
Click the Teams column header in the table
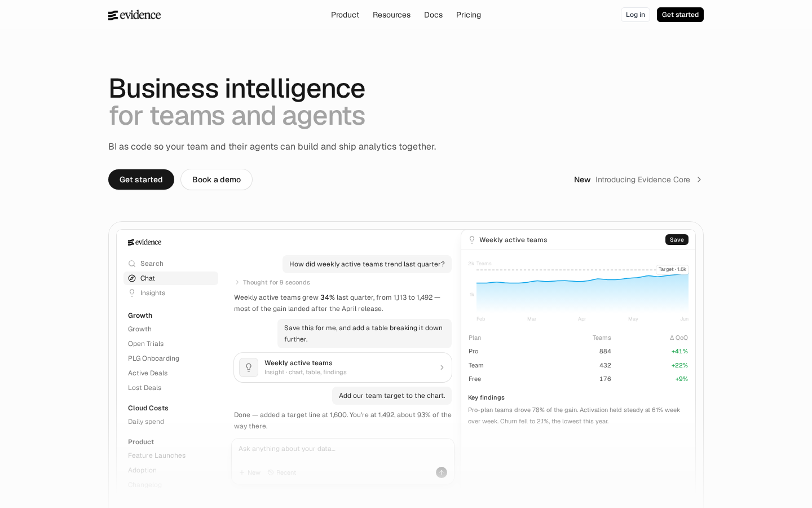pos(602,338)
